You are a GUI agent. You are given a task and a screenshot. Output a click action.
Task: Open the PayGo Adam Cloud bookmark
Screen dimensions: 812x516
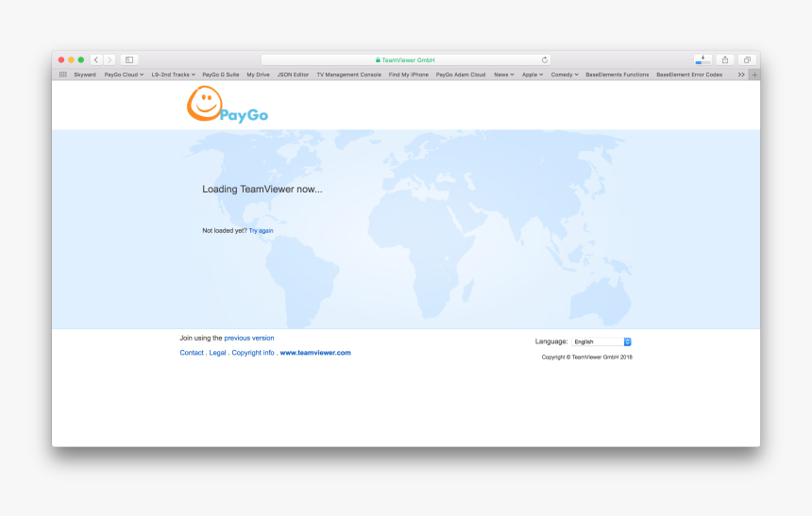pos(461,75)
